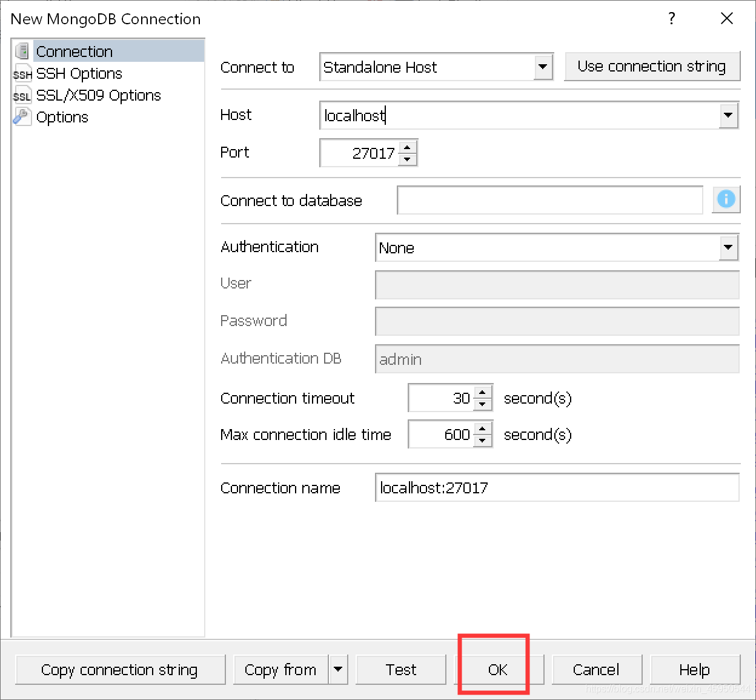Open the Copy from dropdown arrow
The height and width of the screenshot is (700, 756).
click(x=339, y=670)
